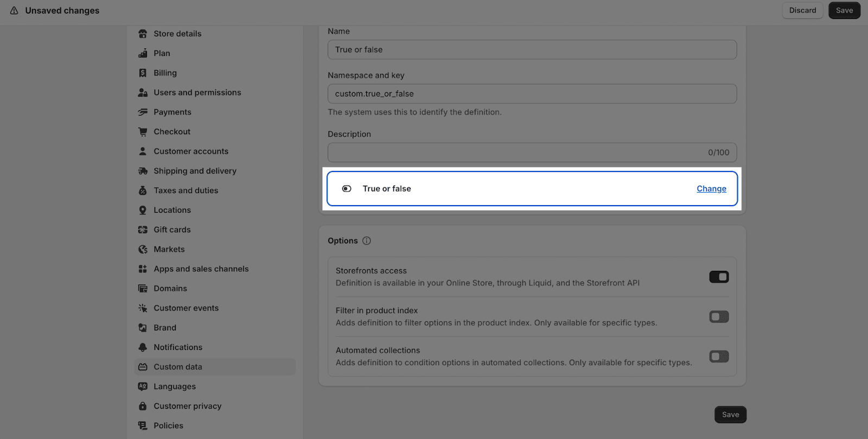Screen dimensions: 868x439
Task: Click Save in the top bar
Action: click(844, 10)
